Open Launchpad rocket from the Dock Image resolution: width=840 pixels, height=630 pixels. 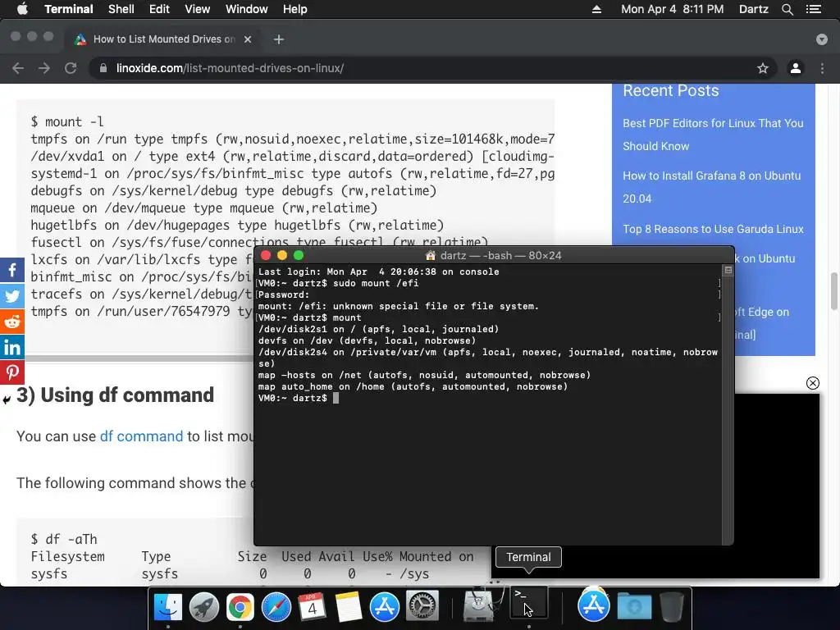(204, 607)
